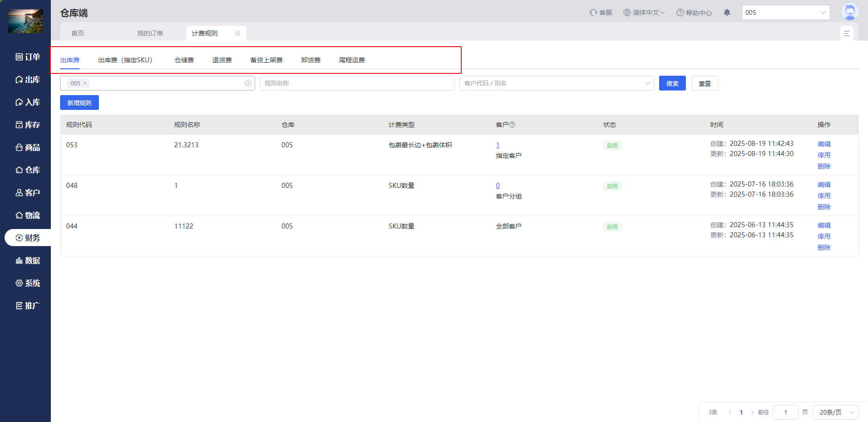Open the tab list menu icon
Screen dimensions: 868x422
[x=846, y=33]
